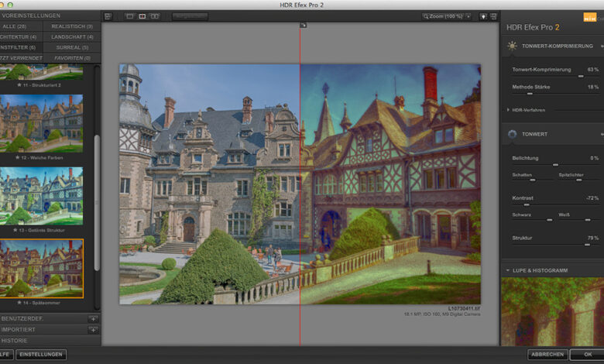604x364 pixels.
Task: Toggle the right adjustments panel icon
Action: [493, 16]
